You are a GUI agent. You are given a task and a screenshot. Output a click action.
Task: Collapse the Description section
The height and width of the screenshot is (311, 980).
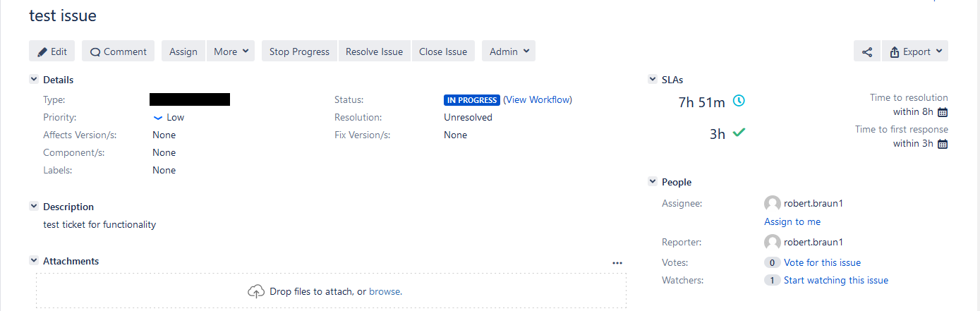33,206
